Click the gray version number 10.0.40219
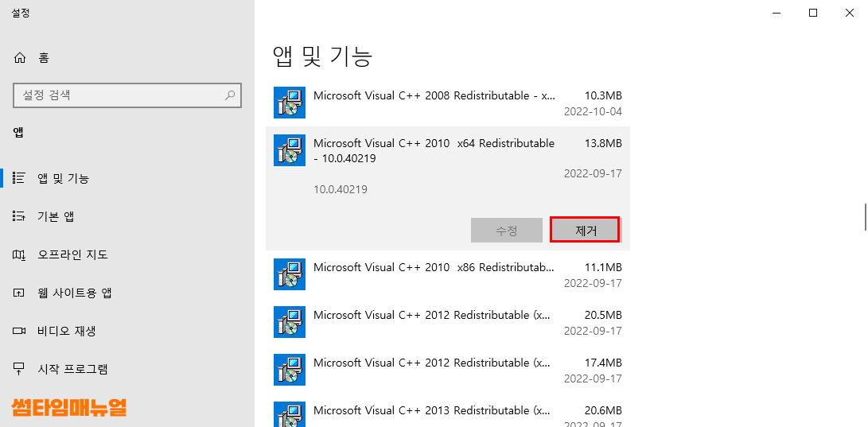 [x=341, y=190]
